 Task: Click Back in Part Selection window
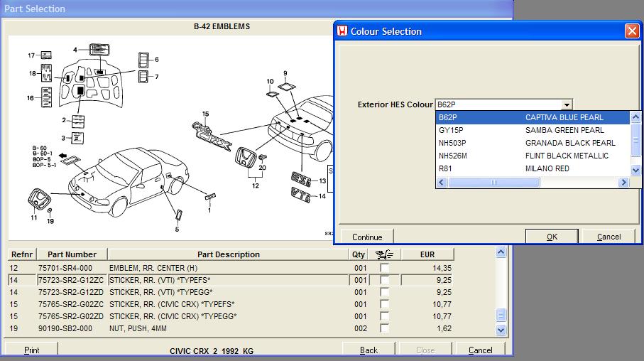point(369,350)
